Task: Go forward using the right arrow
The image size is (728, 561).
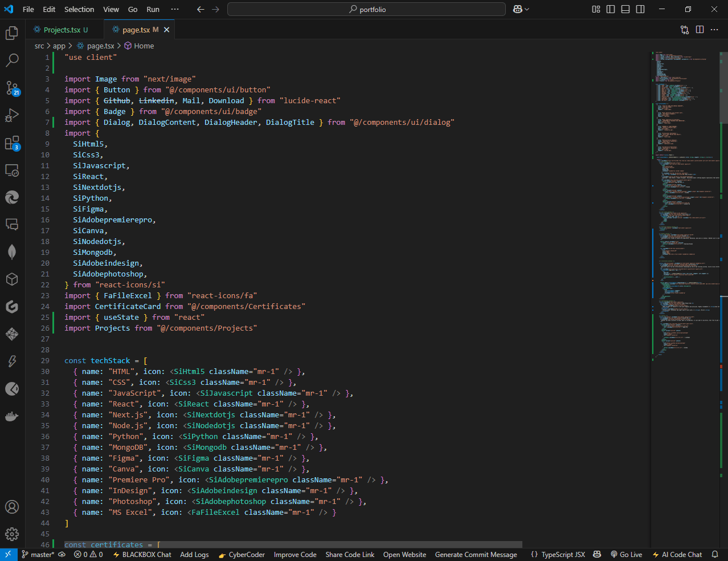Action: click(x=215, y=9)
